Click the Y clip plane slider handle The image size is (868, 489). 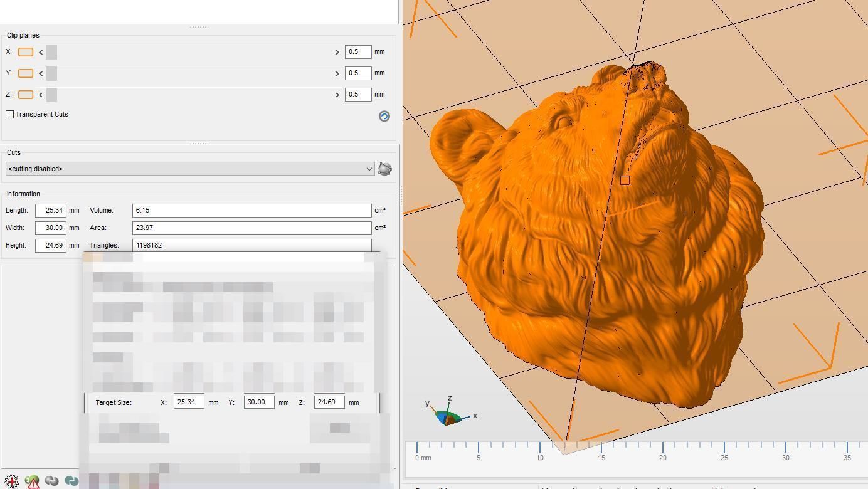(x=51, y=73)
